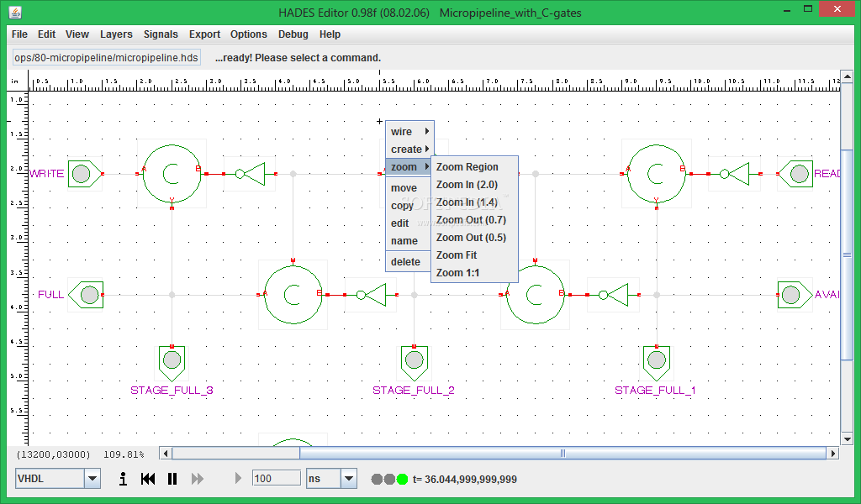Choose Zoom In (2.0)

click(x=474, y=184)
